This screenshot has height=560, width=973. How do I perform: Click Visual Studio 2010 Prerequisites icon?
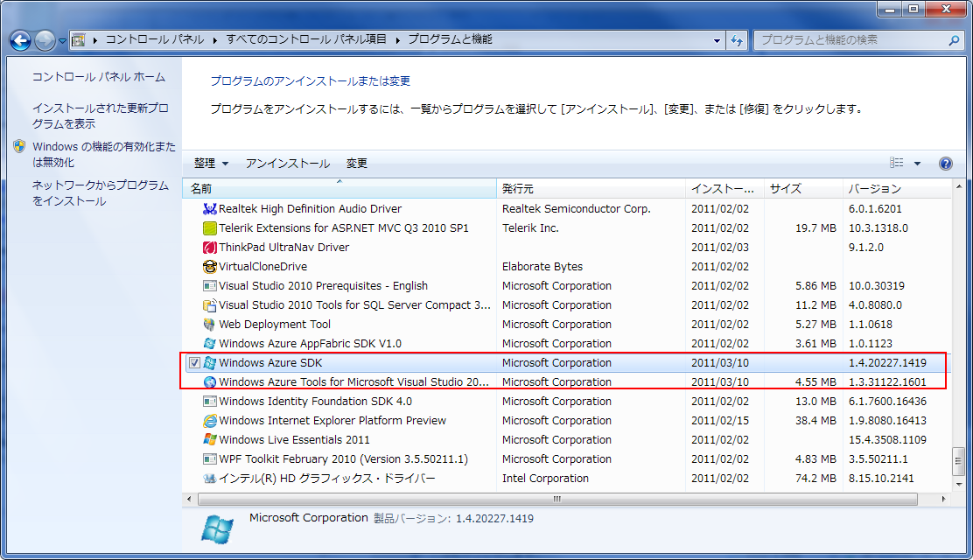tap(210, 285)
